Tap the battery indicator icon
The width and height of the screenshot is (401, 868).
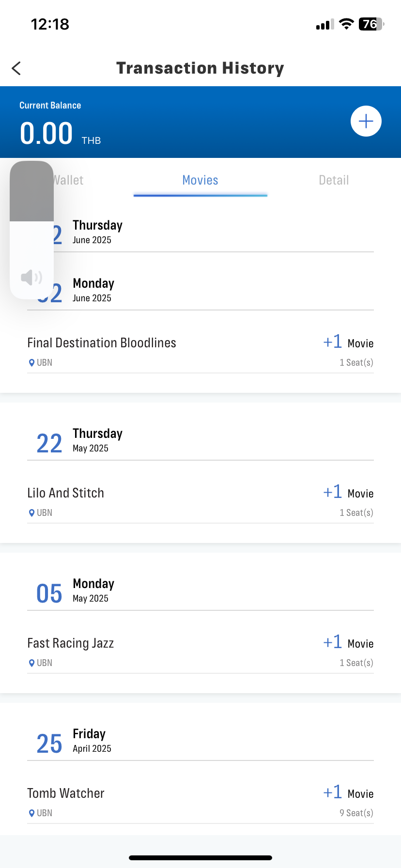pyautogui.click(x=371, y=24)
